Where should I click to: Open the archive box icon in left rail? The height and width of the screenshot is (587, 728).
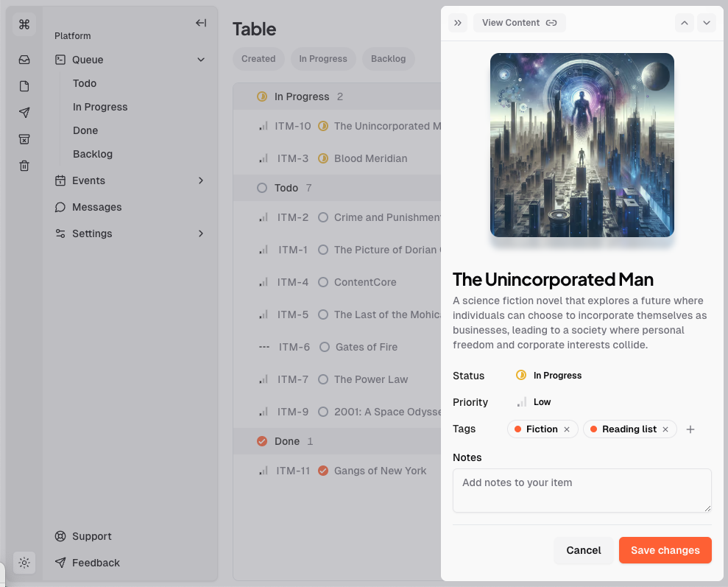(24, 139)
